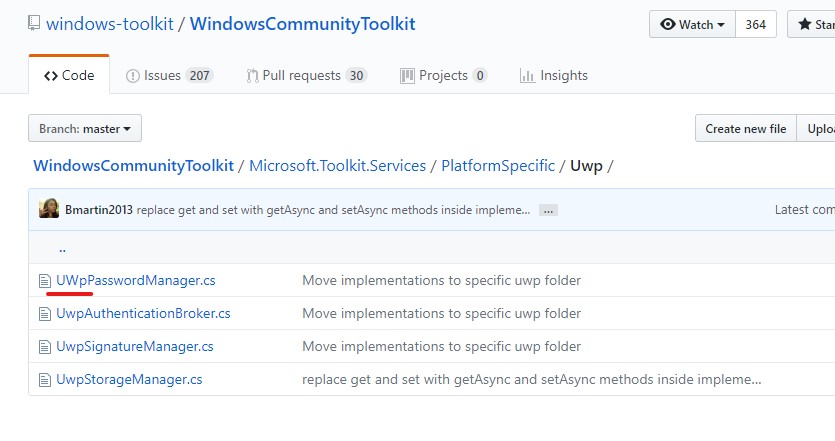Image resolution: width=835 pixels, height=441 pixels.
Task: Open commit message for UwpAuthenticationBroker.cs row
Action: [x=441, y=314]
